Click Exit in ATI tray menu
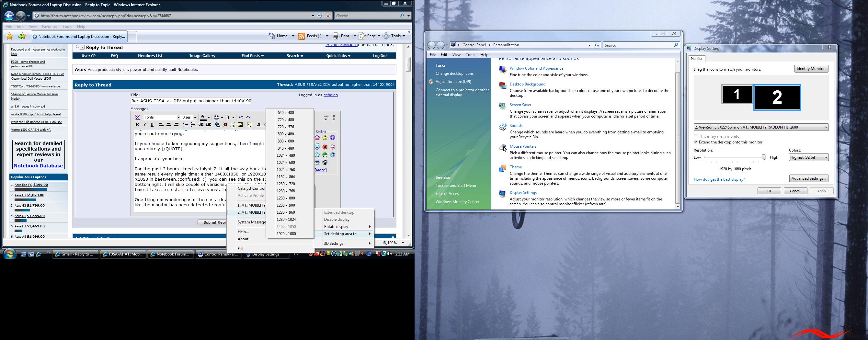Image resolution: width=868 pixels, height=340 pixels. tap(241, 248)
